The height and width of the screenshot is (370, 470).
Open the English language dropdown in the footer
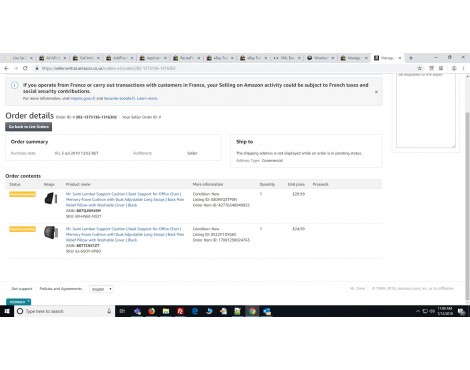[102, 289]
